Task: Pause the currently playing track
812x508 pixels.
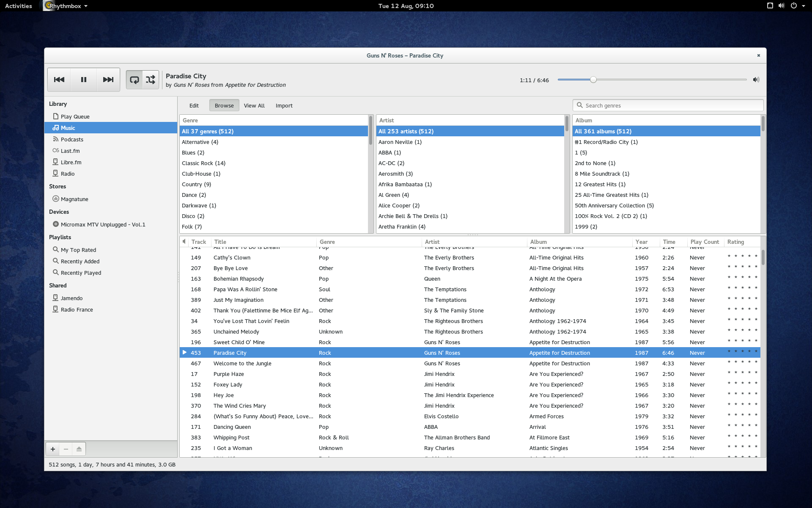Action: click(x=83, y=80)
